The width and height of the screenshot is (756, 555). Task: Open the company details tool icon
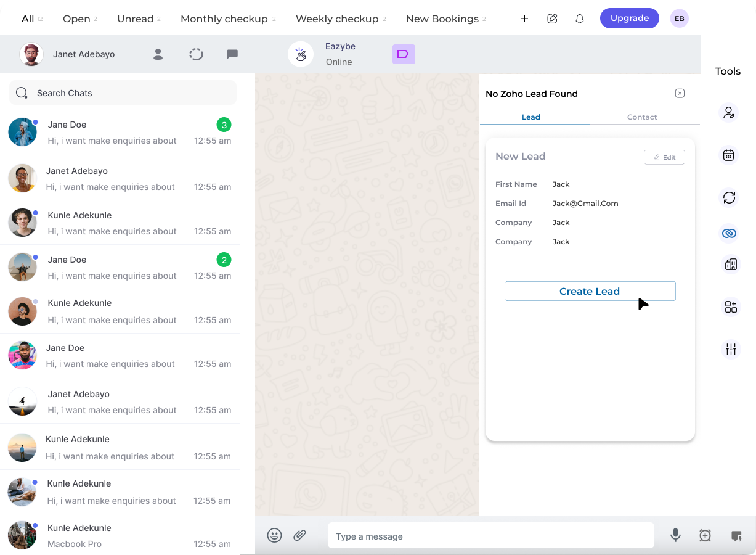729,264
